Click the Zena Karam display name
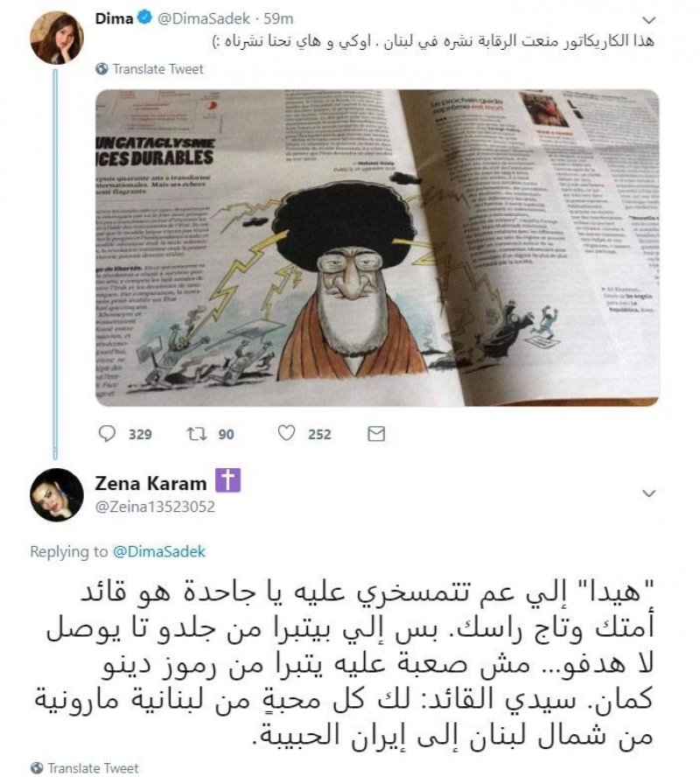 150,483
